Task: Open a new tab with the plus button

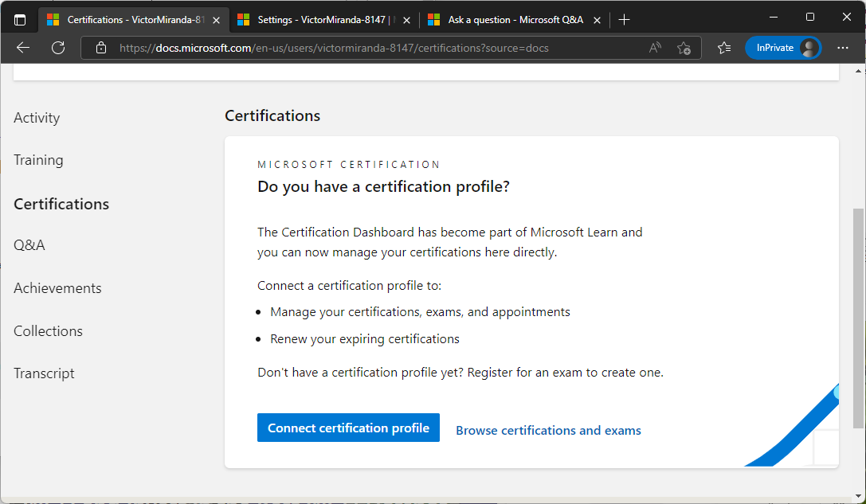Action: coord(624,18)
